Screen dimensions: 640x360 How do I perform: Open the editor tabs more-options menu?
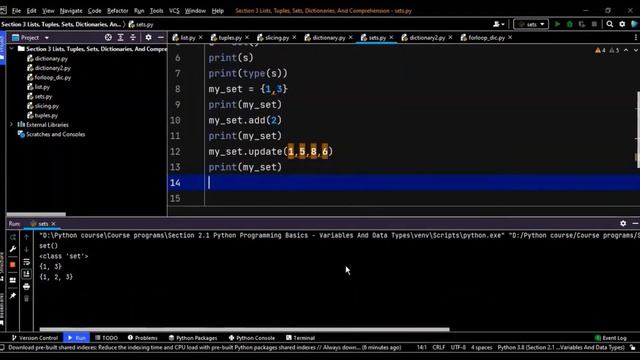click(x=636, y=38)
